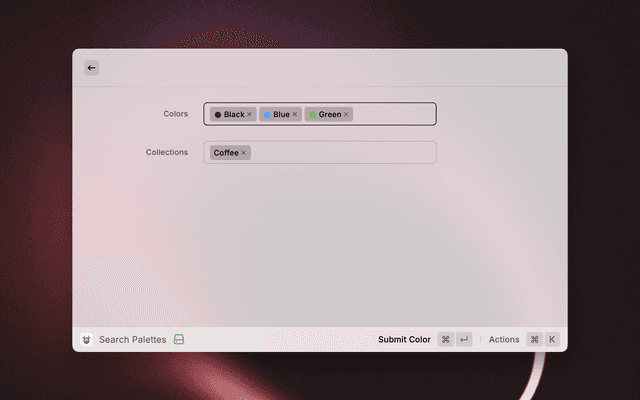Click the extension icon in bottom-left corner

pos(87,340)
